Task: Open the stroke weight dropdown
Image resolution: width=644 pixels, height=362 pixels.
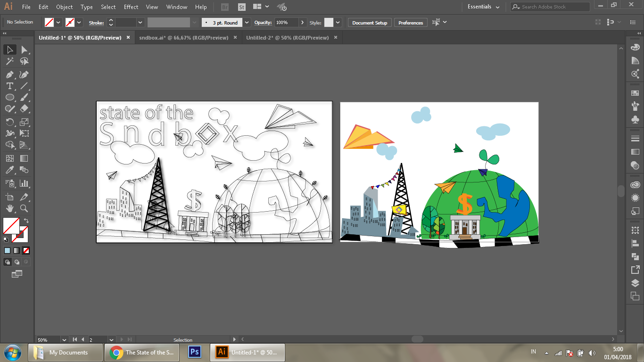Action: pyautogui.click(x=140, y=22)
